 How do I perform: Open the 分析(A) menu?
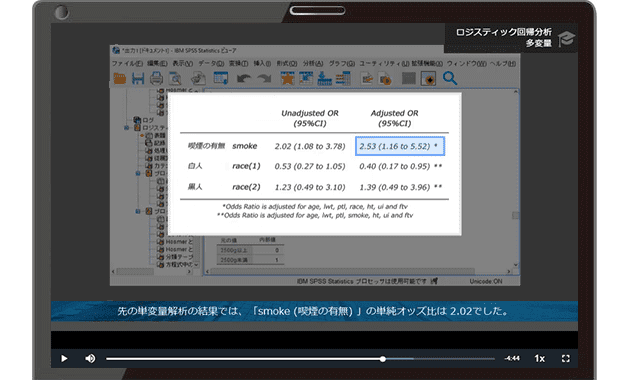pos(313,63)
